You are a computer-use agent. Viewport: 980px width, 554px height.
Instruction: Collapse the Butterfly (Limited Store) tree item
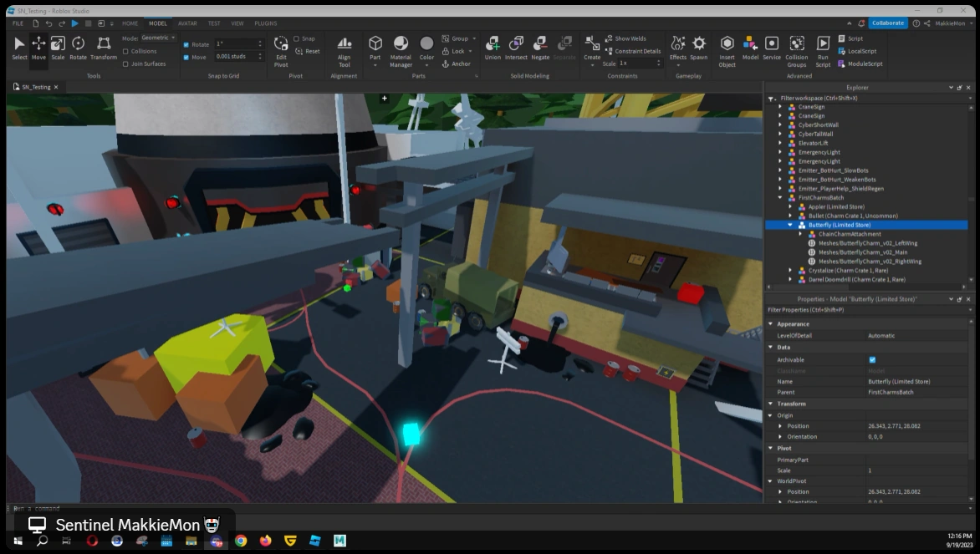pos(790,225)
